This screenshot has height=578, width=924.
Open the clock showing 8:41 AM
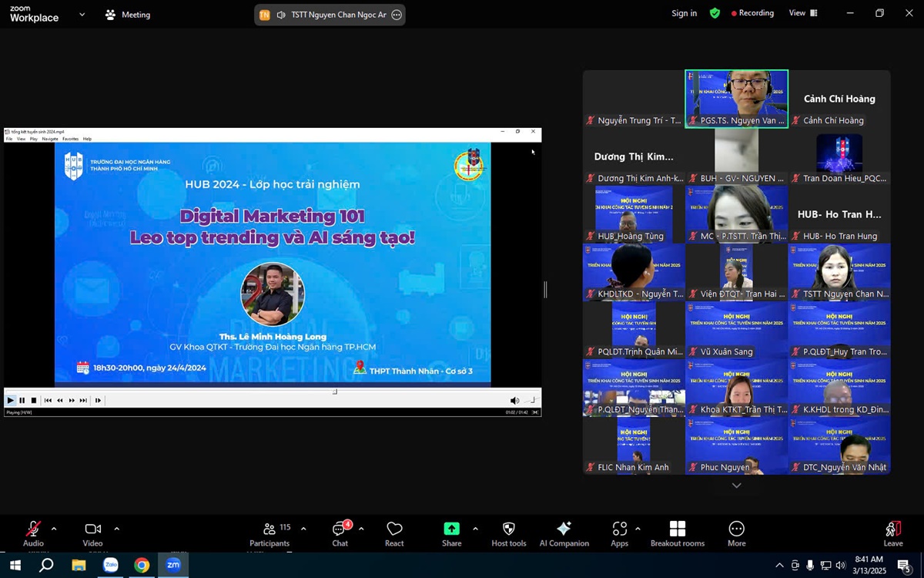(870, 565)
